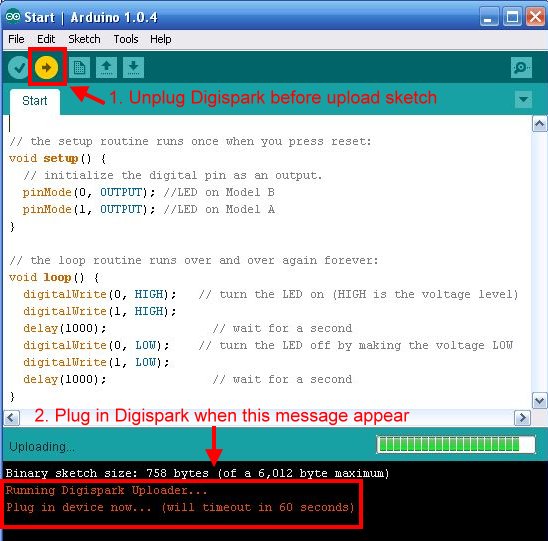
Task: Minimize the Arduino window
Action: pyautogui.click(x=489, y=17)
